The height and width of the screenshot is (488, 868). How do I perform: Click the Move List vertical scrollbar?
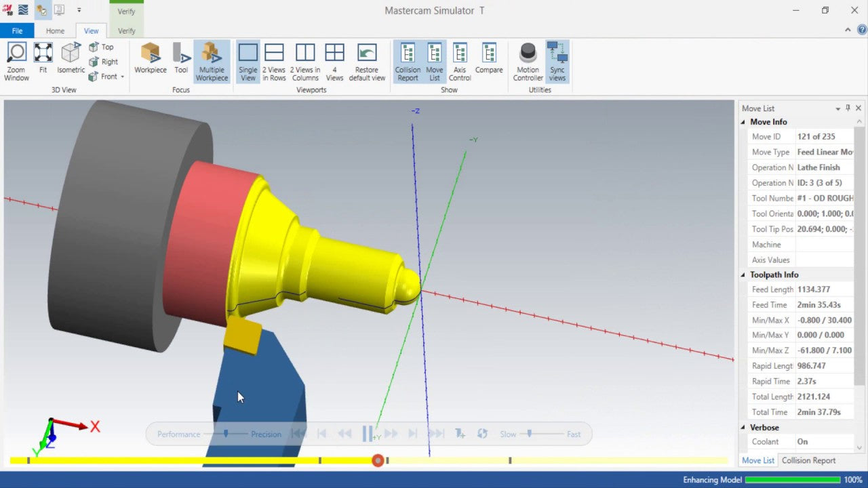pyautogui.click(x=860, y=284)
